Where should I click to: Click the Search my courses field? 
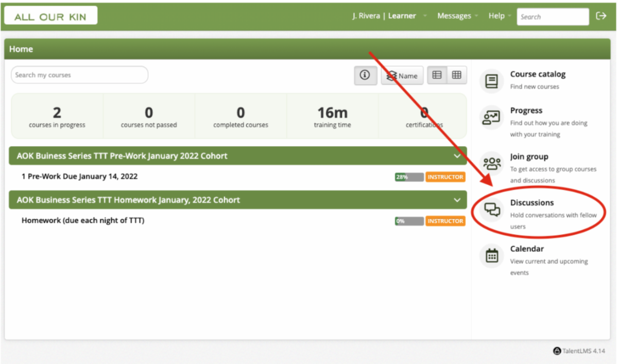point(79,75)
